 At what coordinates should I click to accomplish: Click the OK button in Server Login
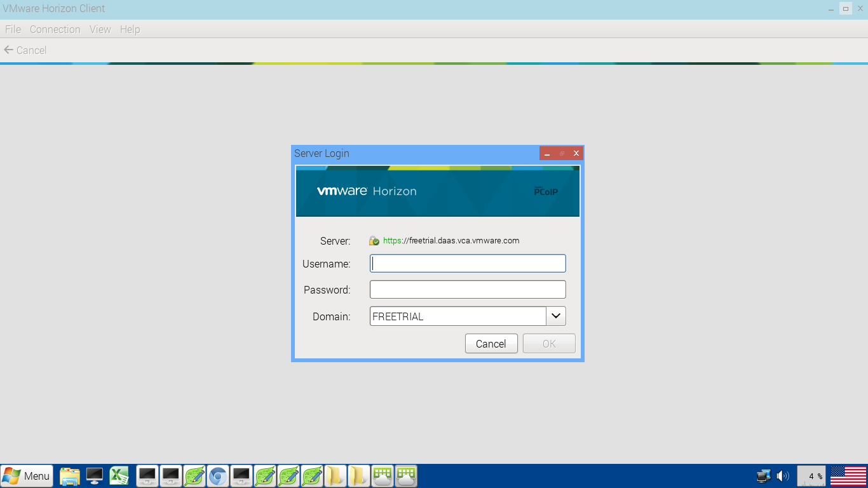coord(549,344)
